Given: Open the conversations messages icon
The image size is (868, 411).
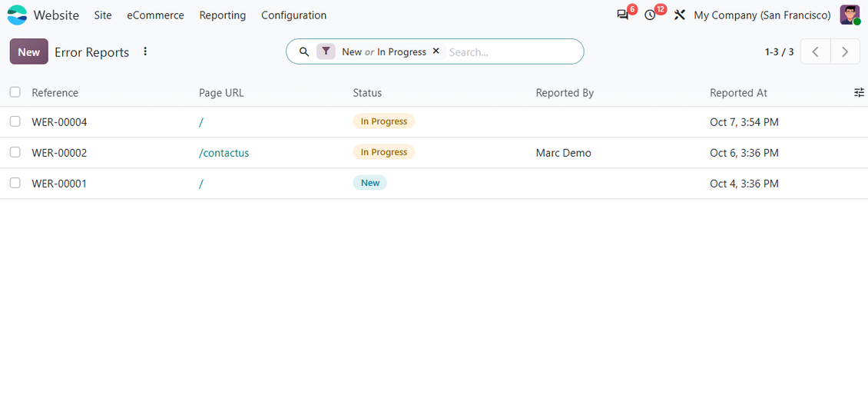Looking at the screenshot, I should (623, 15).
